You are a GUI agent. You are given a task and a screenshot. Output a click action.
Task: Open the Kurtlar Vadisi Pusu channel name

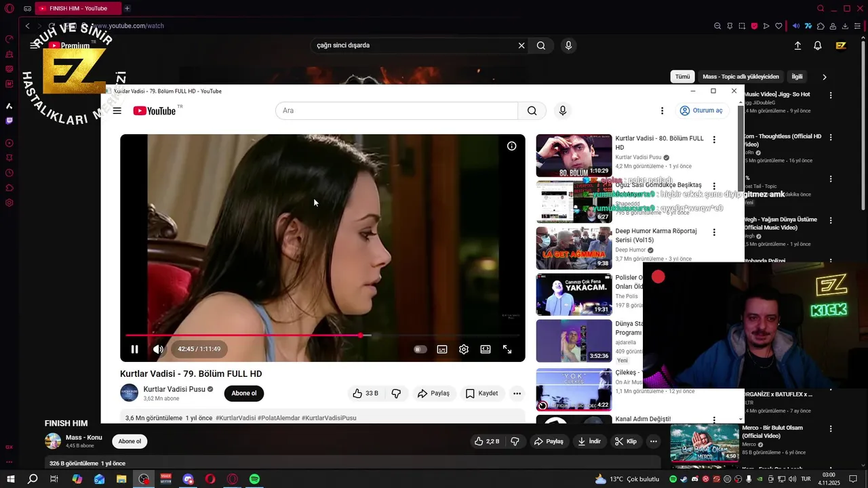tap(174, 389)
